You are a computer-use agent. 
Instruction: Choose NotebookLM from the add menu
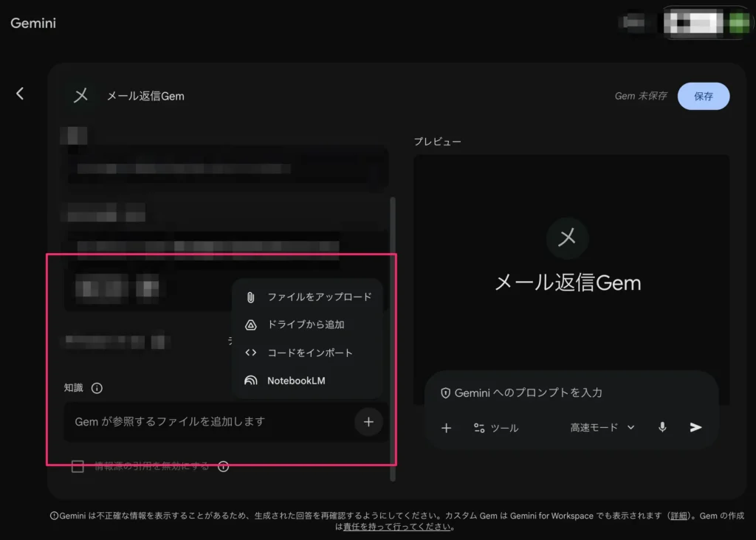click(x=308, y=381)
